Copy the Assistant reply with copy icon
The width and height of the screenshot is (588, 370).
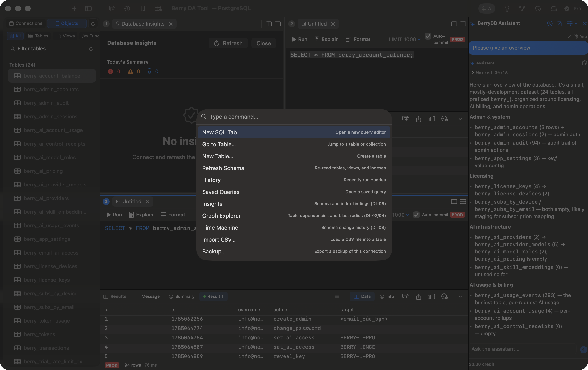pos(584,63)
